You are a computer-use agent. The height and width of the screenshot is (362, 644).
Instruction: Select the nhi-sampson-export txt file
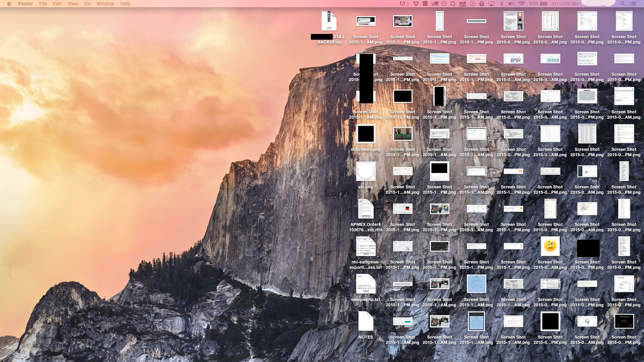point(366,246)
